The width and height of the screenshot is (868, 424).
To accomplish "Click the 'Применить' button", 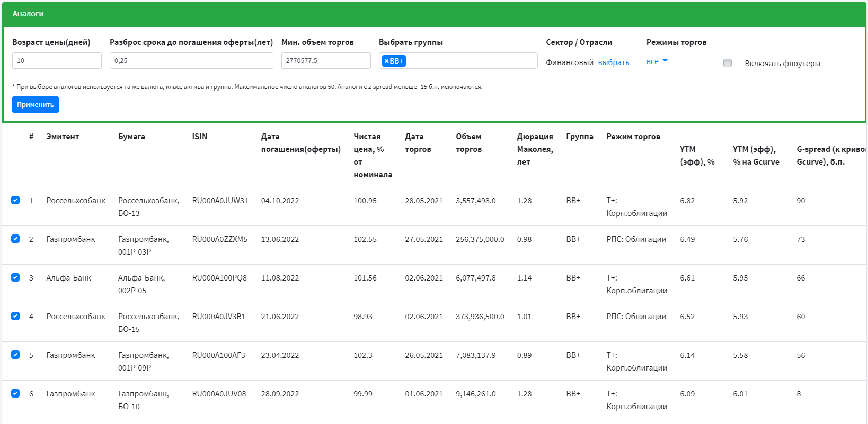I will [36, 104].
